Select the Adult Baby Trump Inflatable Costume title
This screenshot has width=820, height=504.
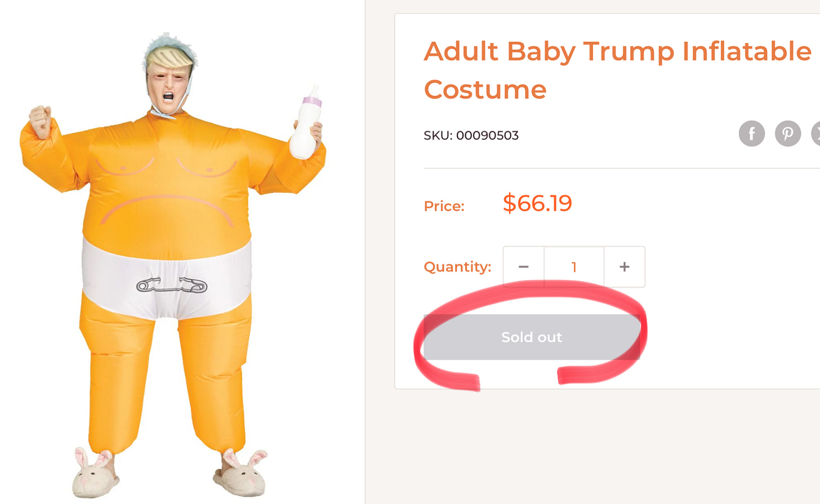coord(617,70)
